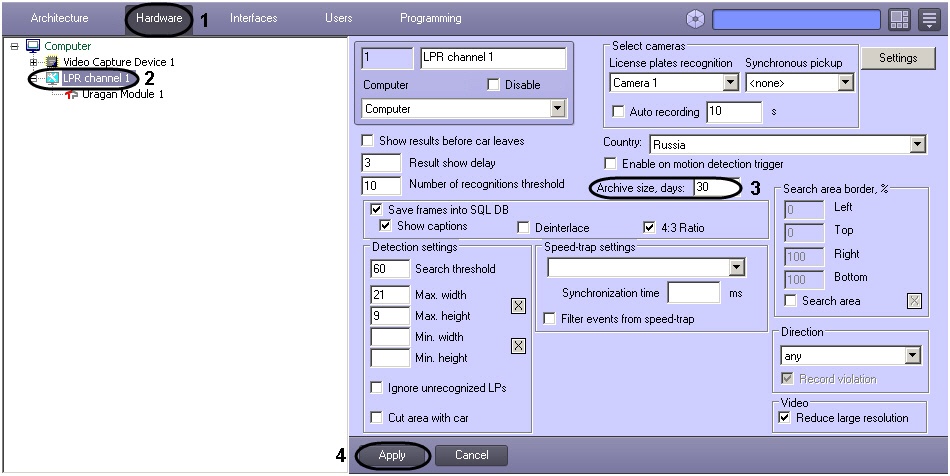The width and height of the screenshot is (950, 476).
Task: Click the Apply button
Action: (392, 455)
